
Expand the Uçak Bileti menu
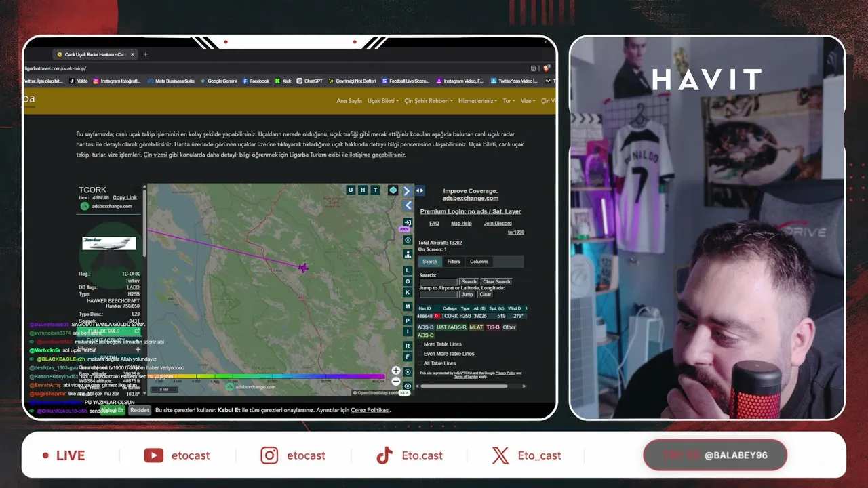point(383,101)
